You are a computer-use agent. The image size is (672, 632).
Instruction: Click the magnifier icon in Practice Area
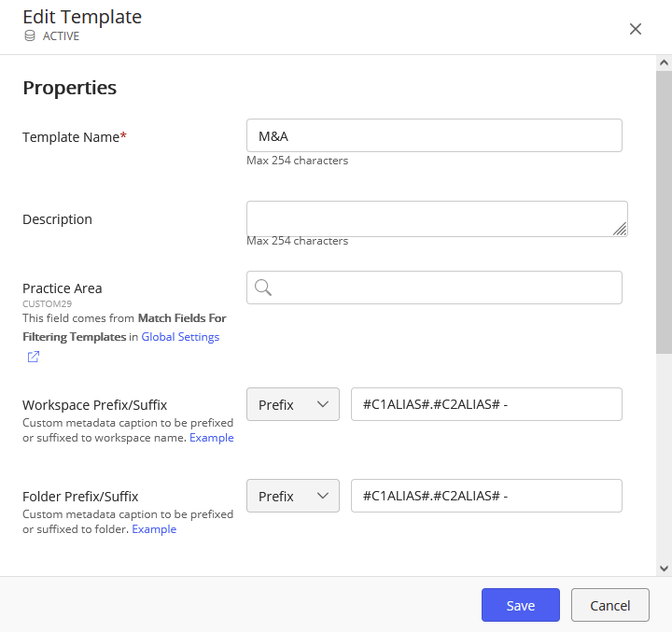point(263,288)
